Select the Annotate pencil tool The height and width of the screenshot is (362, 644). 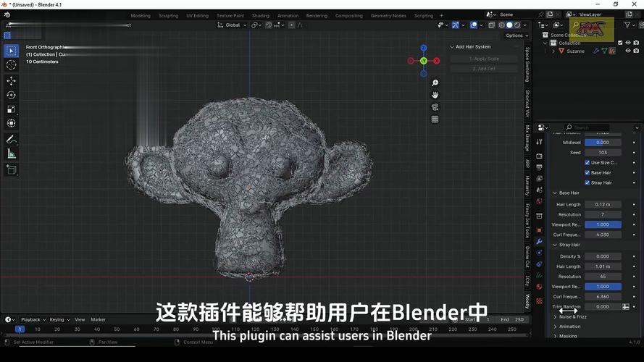[x=11, y=140]
